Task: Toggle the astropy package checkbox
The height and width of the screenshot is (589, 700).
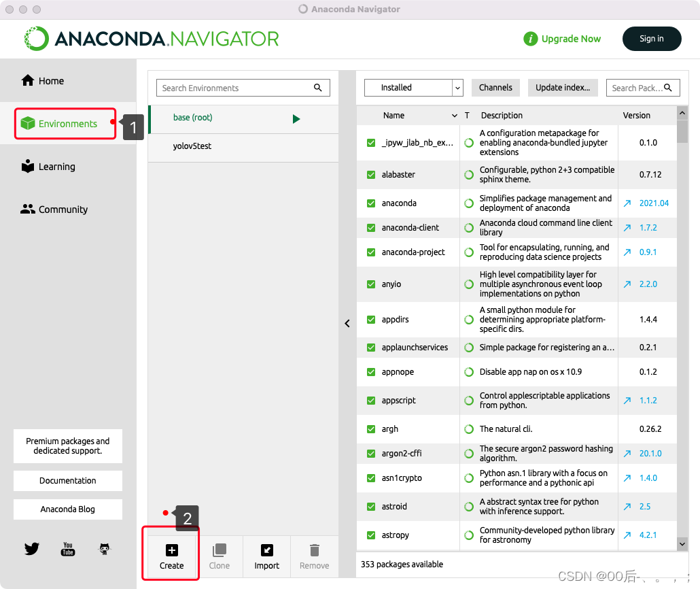Action: pyautogui.click(x=371, y=535)
